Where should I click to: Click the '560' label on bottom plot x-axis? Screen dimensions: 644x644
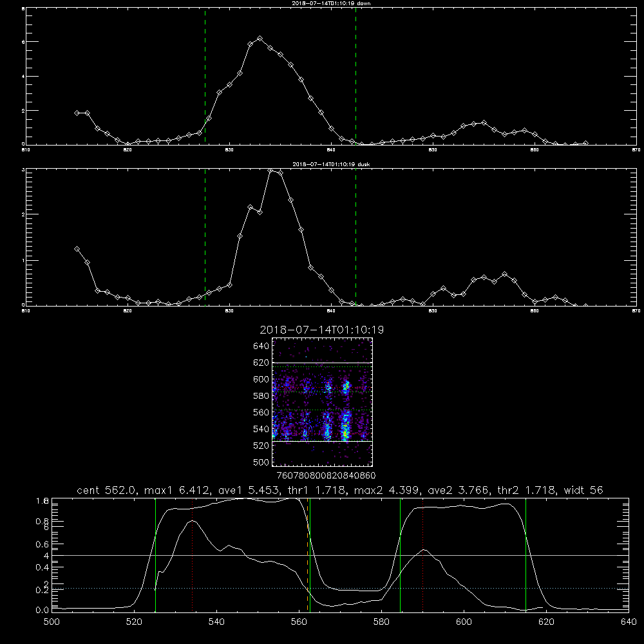click(299, 621)
